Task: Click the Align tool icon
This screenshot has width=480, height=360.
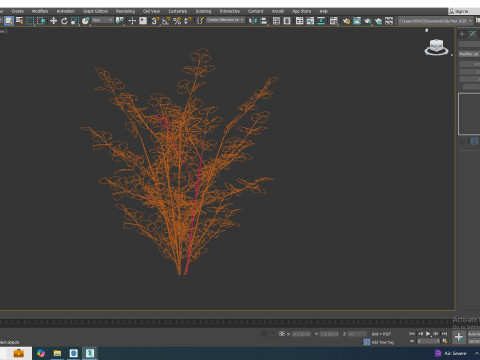Action: tap(264, 21)
